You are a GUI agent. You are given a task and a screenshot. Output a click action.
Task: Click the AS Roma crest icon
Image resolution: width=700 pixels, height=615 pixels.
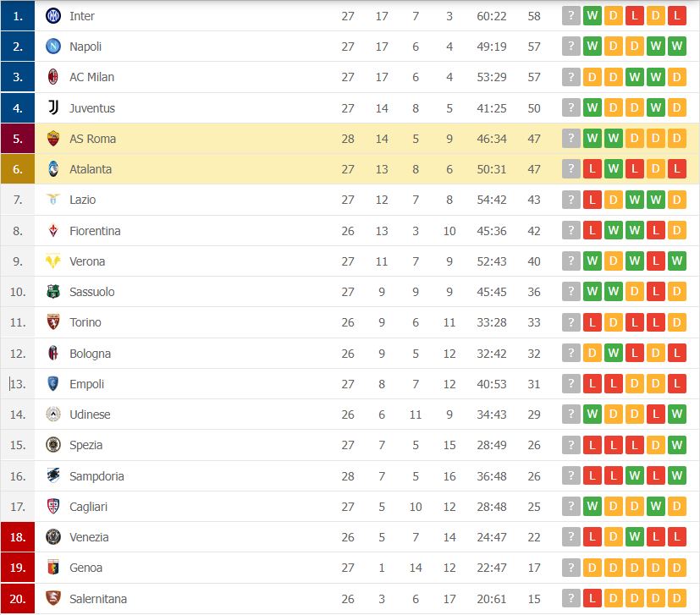click(53, 139)
